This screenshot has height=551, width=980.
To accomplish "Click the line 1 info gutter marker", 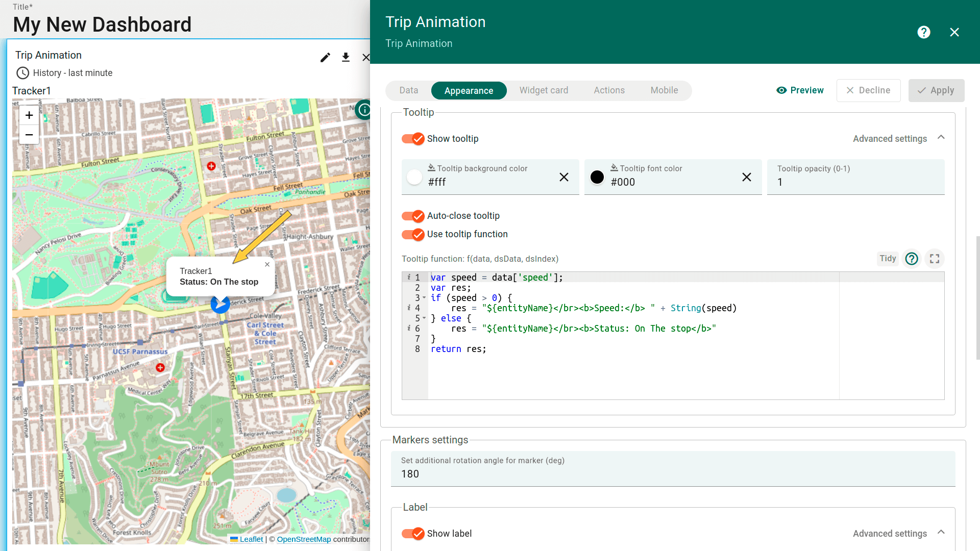I will (x=409, y=277).
